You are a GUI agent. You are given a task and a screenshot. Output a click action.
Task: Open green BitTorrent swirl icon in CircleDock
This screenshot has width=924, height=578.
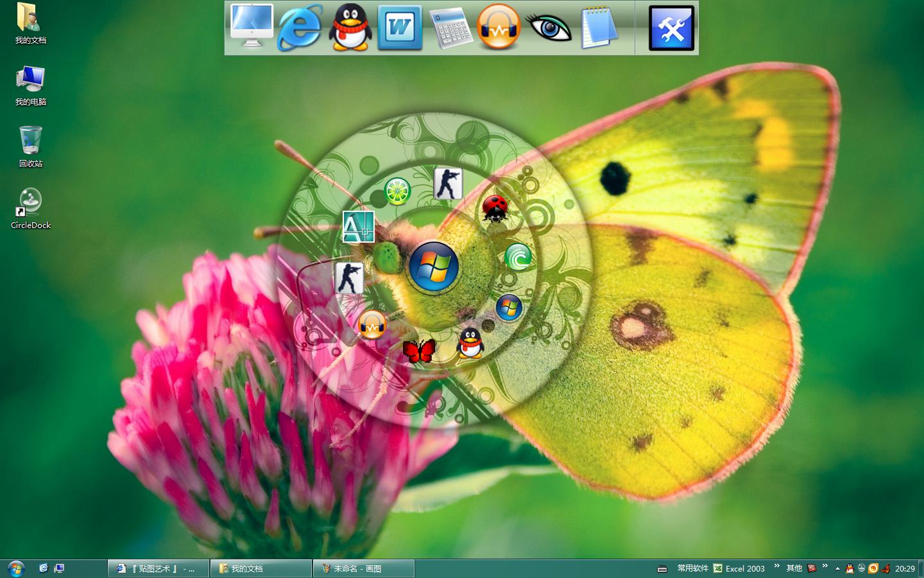point(518,258)
